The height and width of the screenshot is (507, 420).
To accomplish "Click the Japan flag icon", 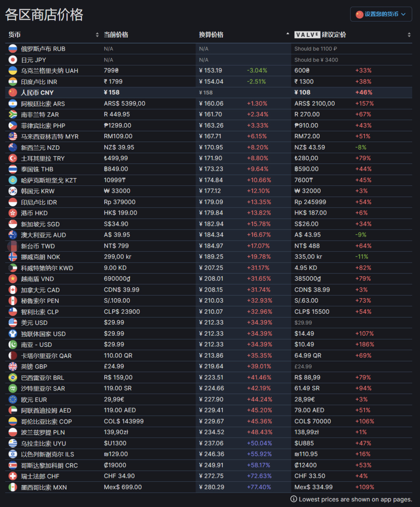I will pos(13,60).
